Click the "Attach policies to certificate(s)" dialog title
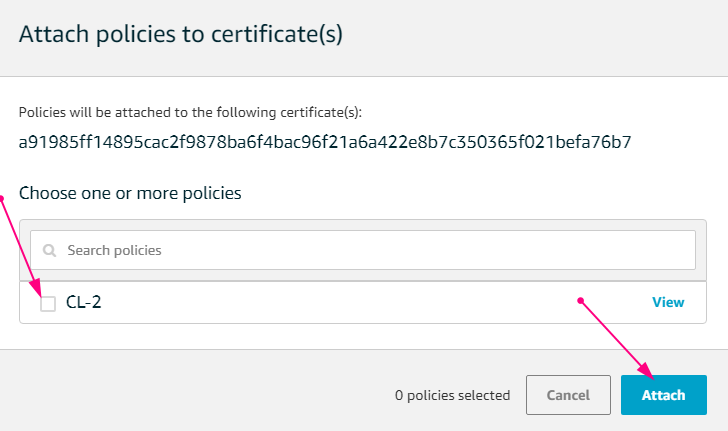 click(181, 34)
